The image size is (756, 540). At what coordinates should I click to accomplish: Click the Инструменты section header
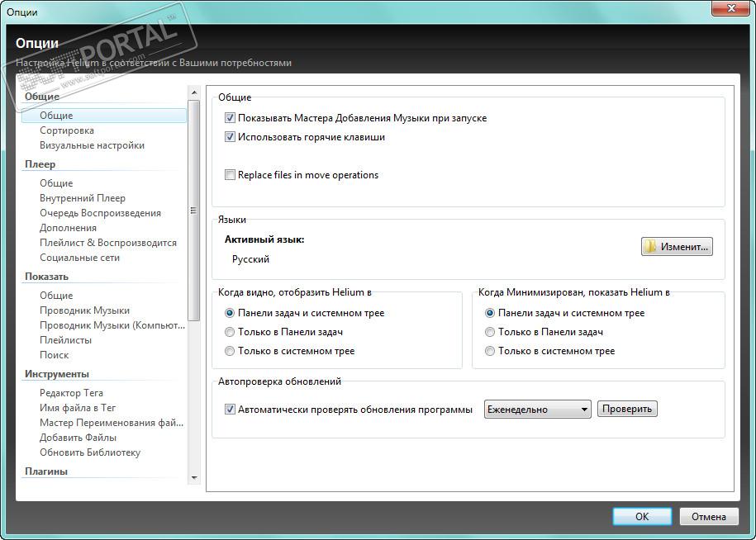pos(57,374)
